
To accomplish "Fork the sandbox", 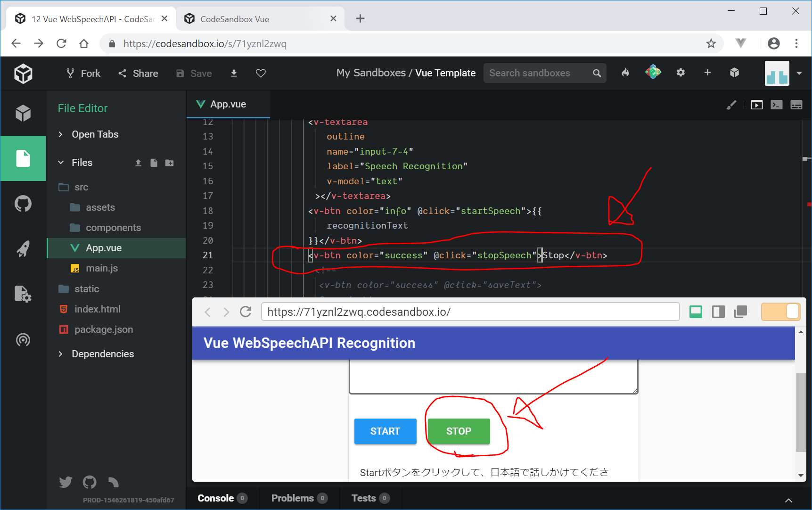I will tap(83, 74).
